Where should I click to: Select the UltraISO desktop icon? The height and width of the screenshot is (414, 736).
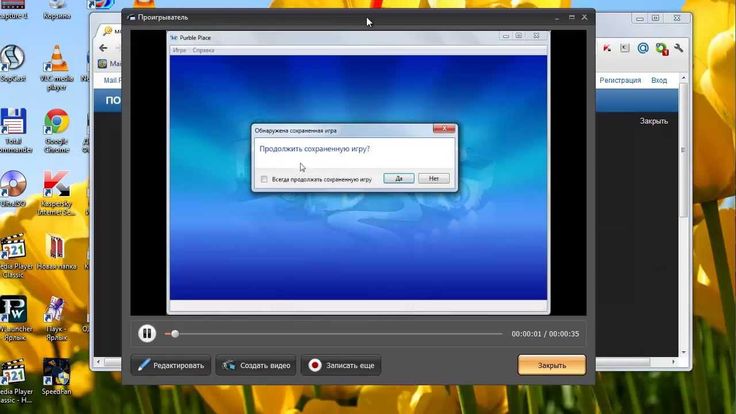13,189
